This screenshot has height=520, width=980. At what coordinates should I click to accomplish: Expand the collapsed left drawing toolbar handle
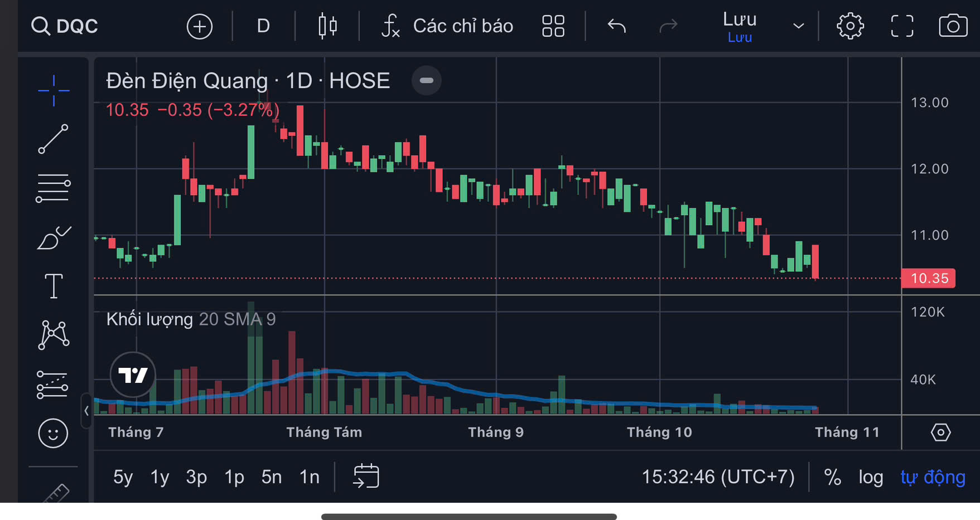(x=86, y=411)
